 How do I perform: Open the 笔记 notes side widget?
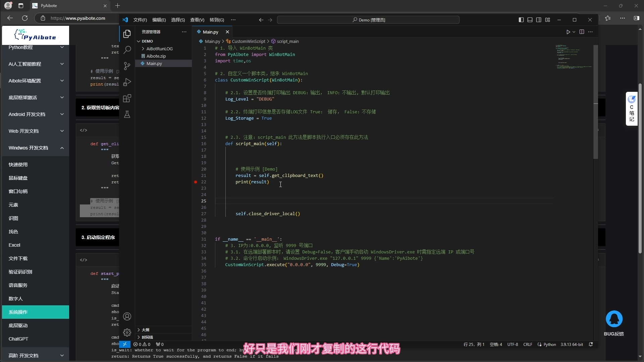pyautogui.click(x=632, y=109)
